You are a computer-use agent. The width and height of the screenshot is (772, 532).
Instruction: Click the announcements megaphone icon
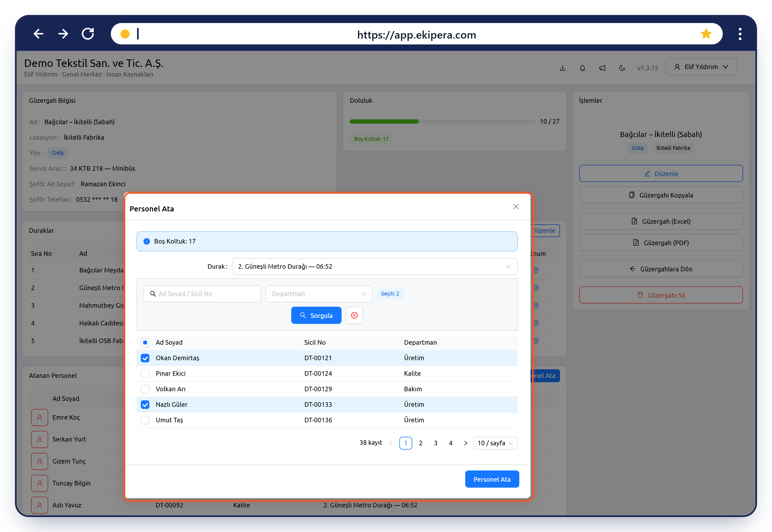coord(602,68)
